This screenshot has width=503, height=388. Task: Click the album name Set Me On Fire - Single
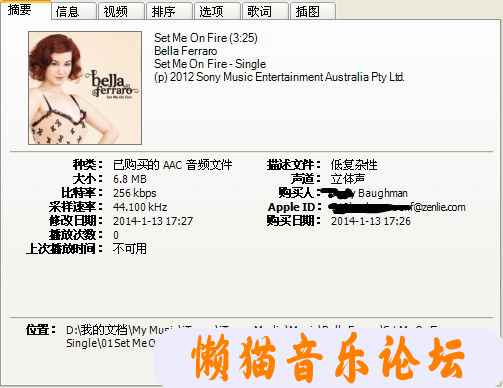210,64
